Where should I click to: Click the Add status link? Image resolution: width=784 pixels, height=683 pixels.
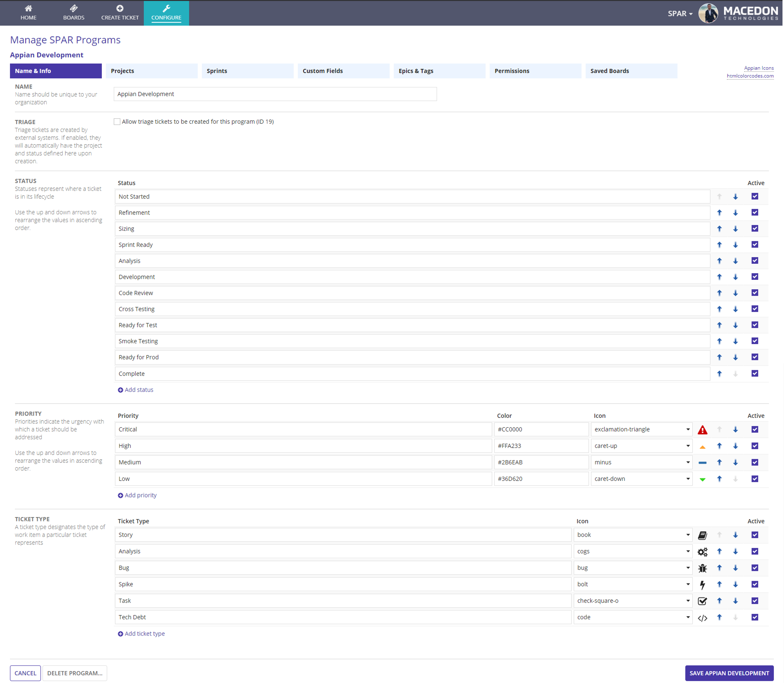[x=136, y=390]
